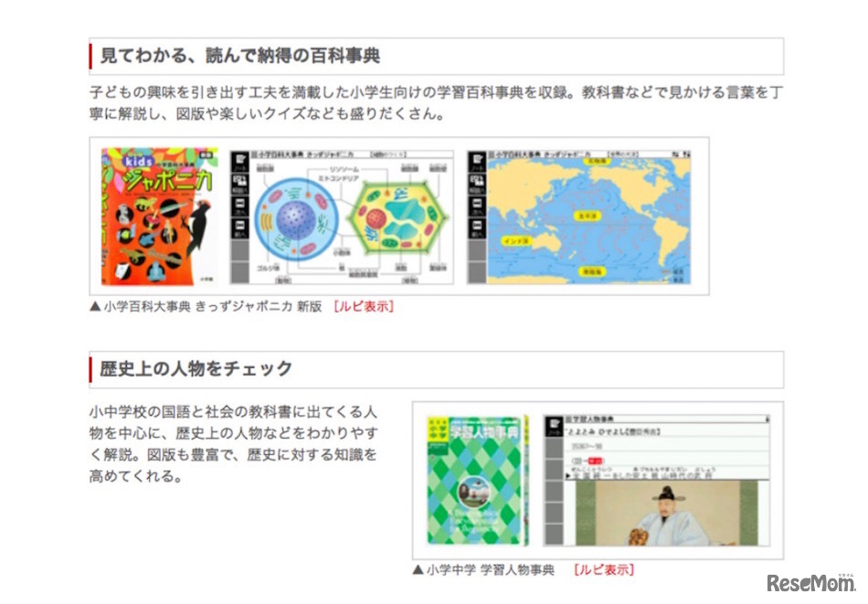Click the disclosure marker at the 人物事典 header right
868x604 pixels.
coord(767,418)
